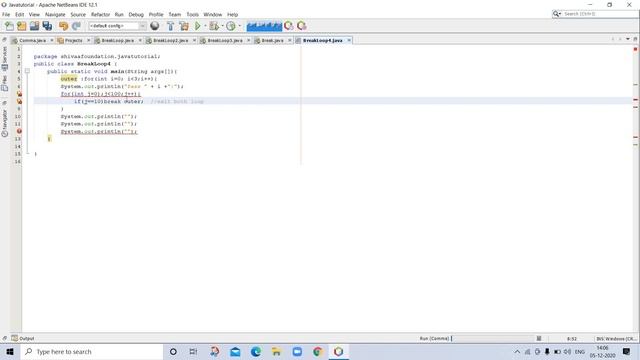Open Windows Start menu
Viewport: 640px width, 360px height.
[10, 351]
